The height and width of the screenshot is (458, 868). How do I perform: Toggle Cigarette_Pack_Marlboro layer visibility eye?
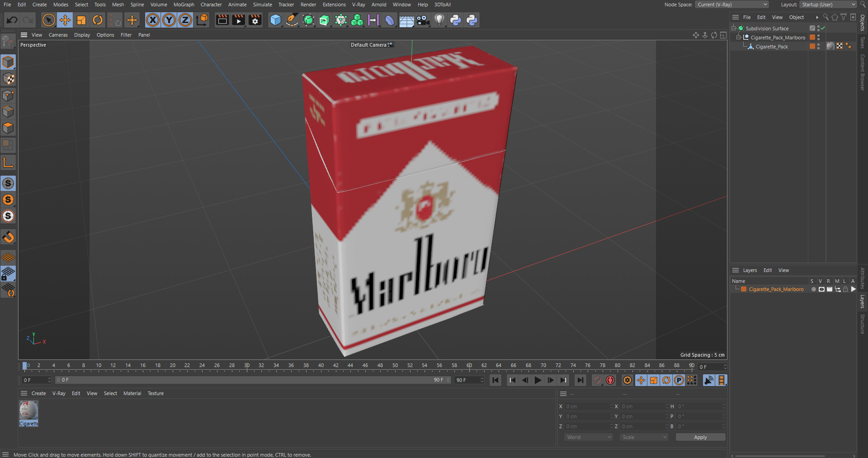coord(821,289)
